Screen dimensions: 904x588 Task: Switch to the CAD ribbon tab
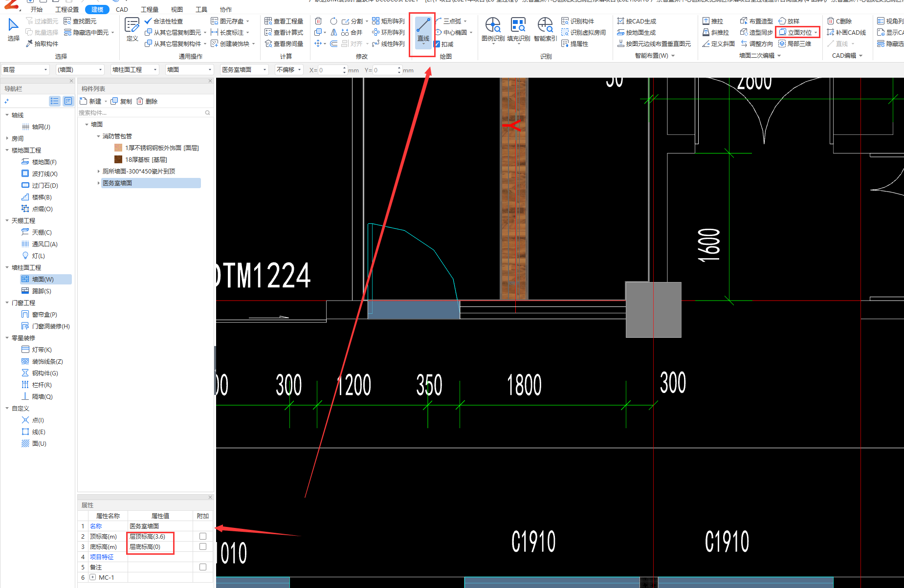tap(122, 9)
